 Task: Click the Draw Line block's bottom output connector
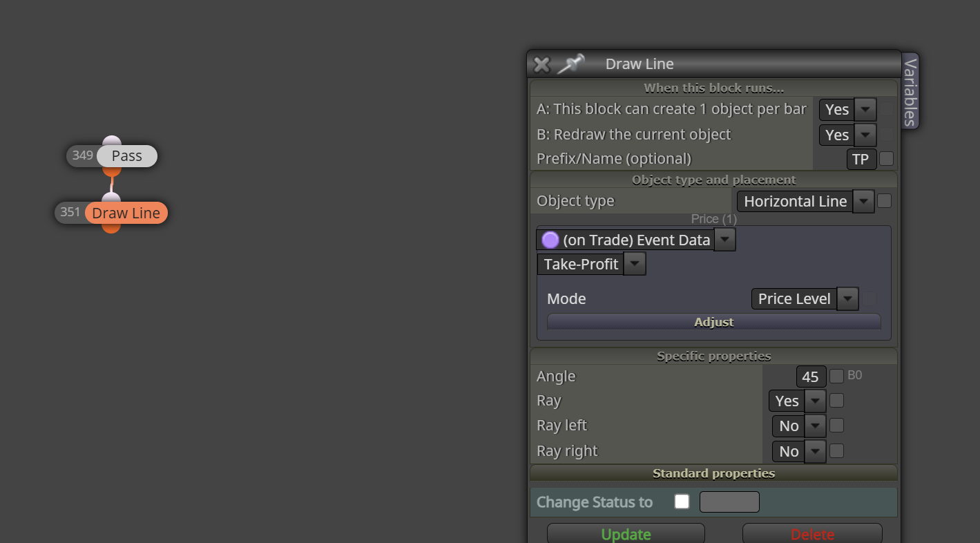point(111,228)
